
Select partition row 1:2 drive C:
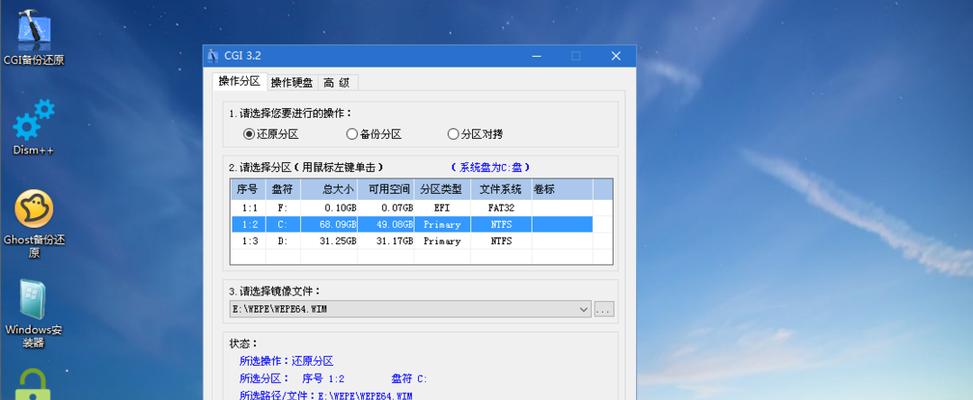(412, 224)
